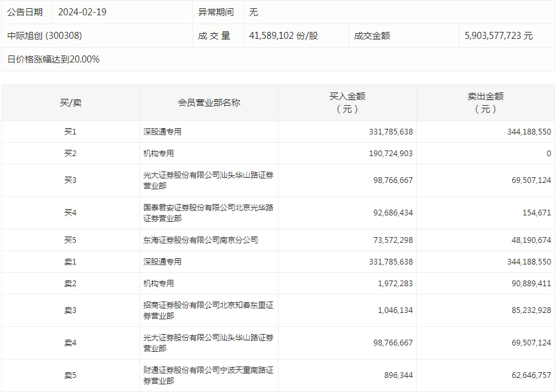Click the text 日价格涨幅达到20.00%
Viewport: 555px width, 392px height.
[54, 59]
